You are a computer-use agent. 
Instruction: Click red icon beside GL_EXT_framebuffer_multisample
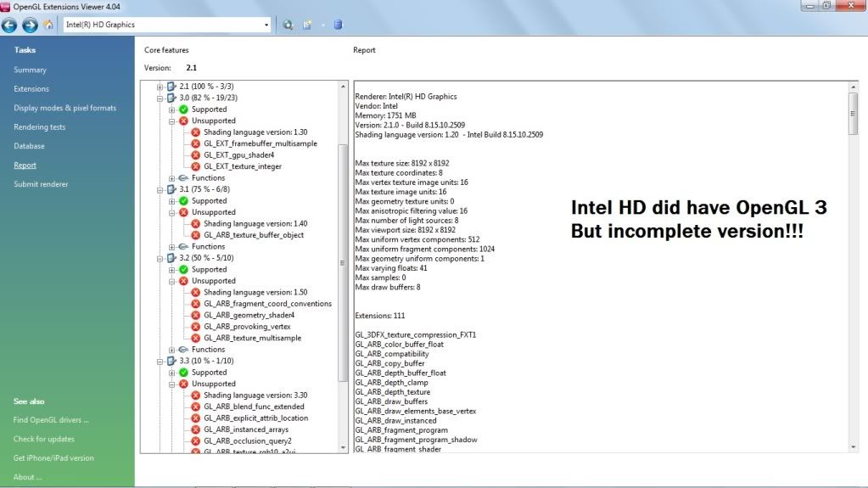coord(195,143)
